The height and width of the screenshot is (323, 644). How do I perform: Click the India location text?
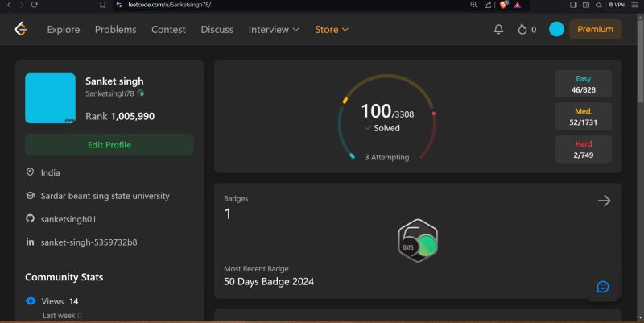pyautogui.click(x=50, y=172)
